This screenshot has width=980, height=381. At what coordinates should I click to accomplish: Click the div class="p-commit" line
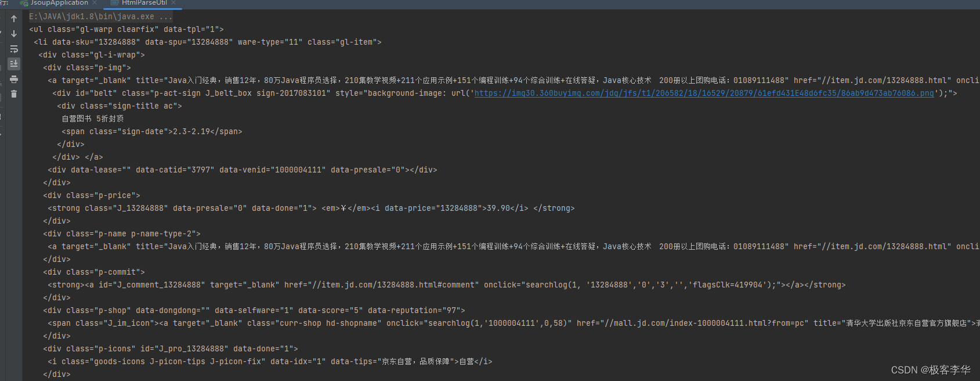pos(94,272)
